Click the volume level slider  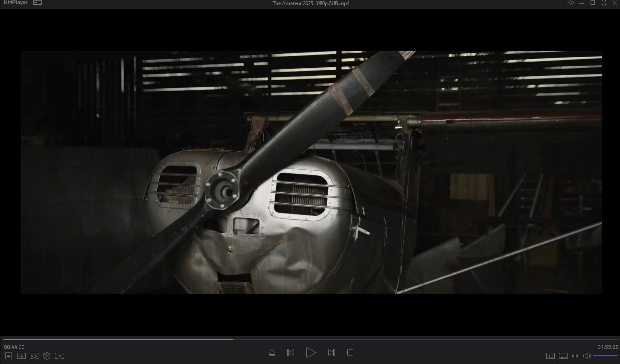[605, 356]
